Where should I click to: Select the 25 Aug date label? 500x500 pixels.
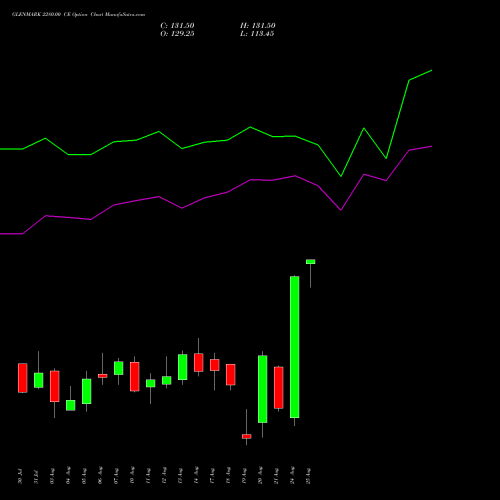tap(308, 476)
